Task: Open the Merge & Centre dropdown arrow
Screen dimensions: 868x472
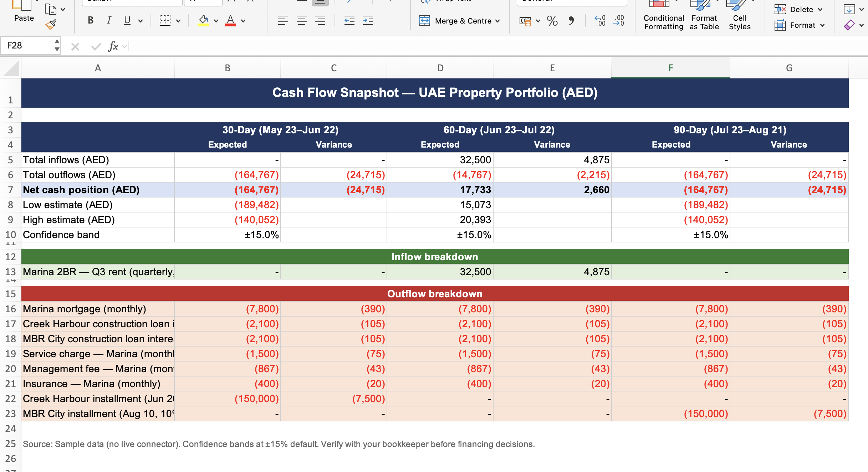Action: coord(497,21)
